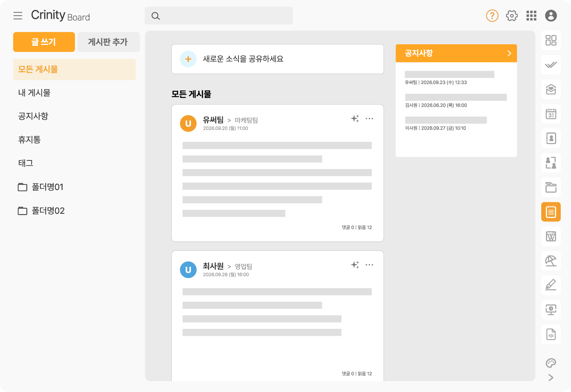
Task: Open double-checkmark tasks icon
Action: pyautogui.click(x=551, y=65)
